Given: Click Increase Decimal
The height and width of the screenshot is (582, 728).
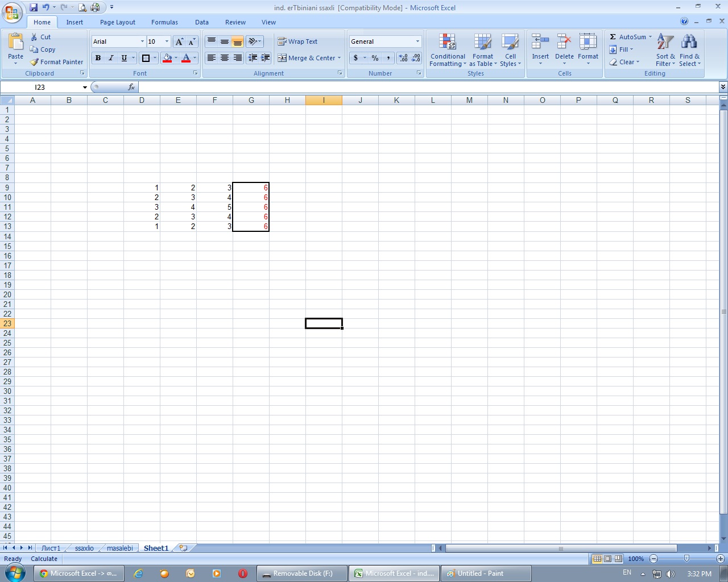Looking at the screenshot, I should click(x=403, y=58).
